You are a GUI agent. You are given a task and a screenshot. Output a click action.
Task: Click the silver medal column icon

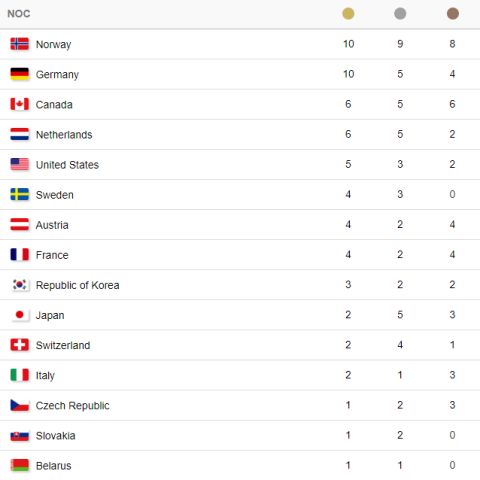(400, 14)
